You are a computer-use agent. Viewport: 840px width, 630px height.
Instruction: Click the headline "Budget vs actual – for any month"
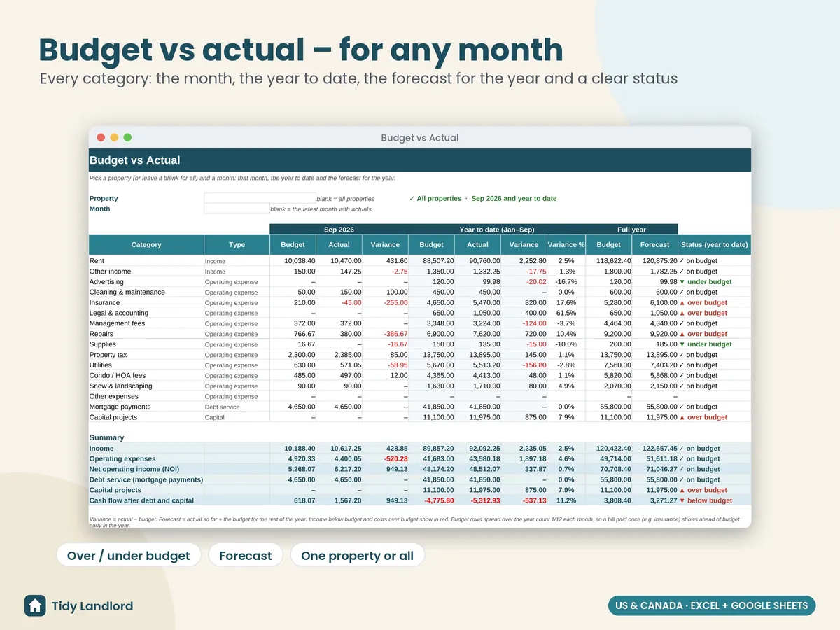(301, 50)
